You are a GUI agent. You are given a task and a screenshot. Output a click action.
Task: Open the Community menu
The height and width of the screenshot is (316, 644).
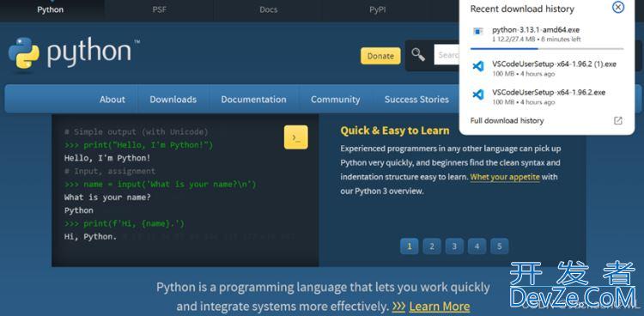[335, 100]
